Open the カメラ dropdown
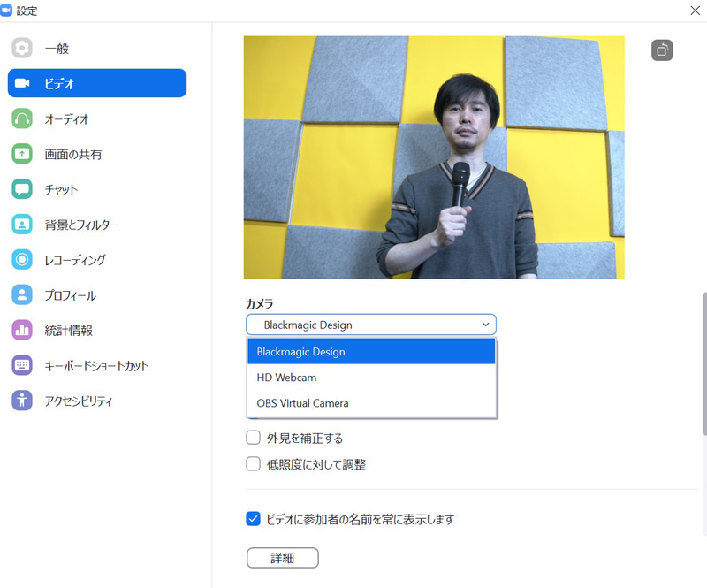Viewport: 707px width, 588px height. pyautogui.click(x=371, y=324)
